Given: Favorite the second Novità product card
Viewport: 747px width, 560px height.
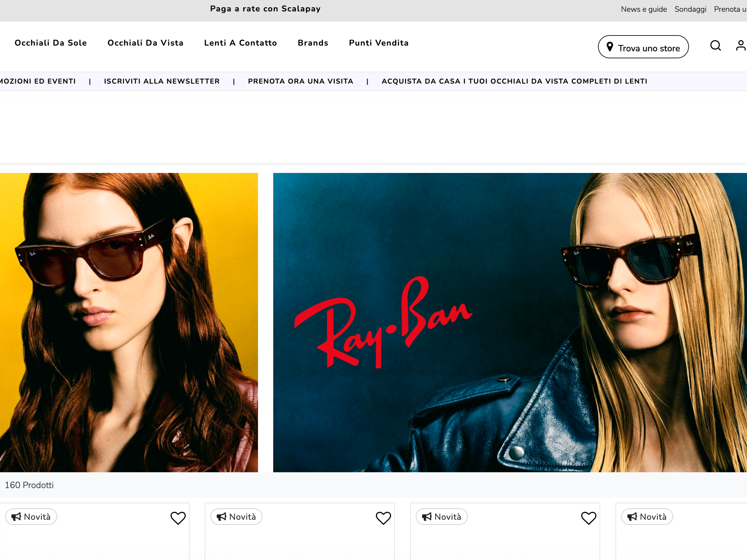Looking at the screenshot, I should (383, 518).
